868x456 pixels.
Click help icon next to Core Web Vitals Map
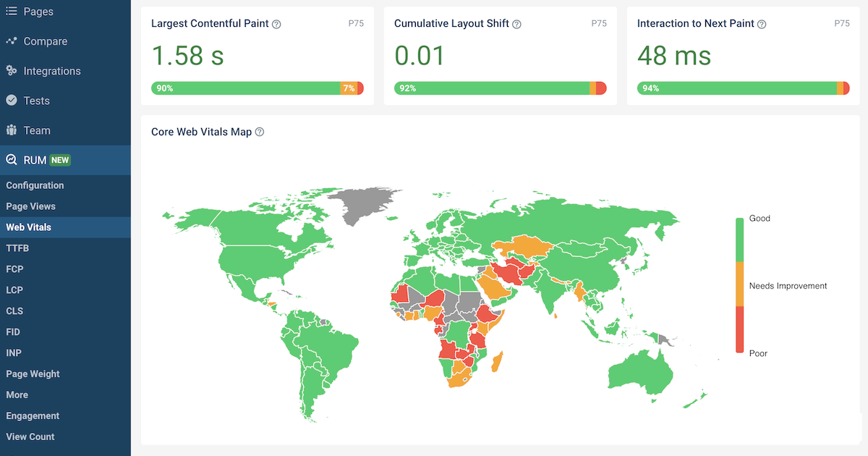pos(260,132)
